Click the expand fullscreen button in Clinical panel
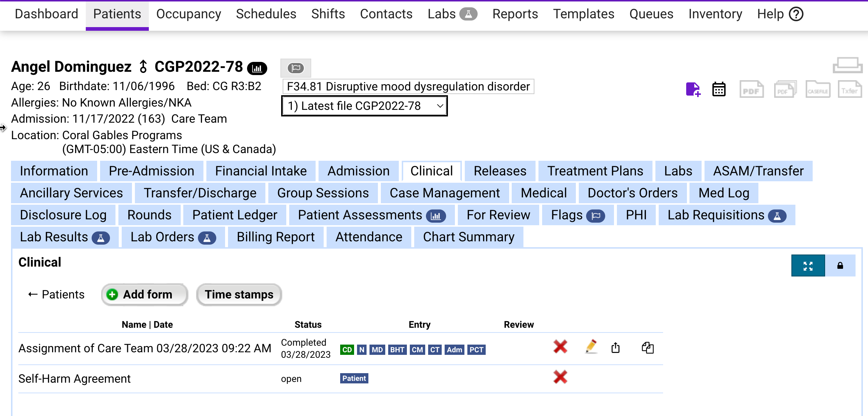The height and width of the screenshot is (416, 868). tap(808, 265)
